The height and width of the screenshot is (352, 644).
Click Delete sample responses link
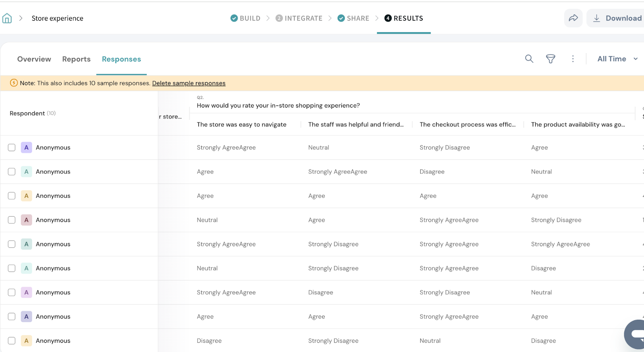click(x=189, y=83)
